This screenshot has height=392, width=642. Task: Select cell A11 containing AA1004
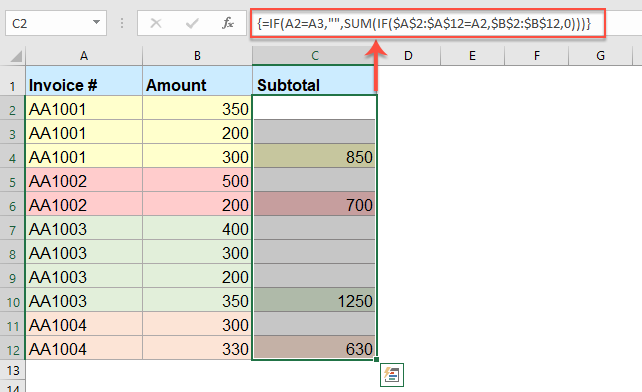(x=84, y=324)
